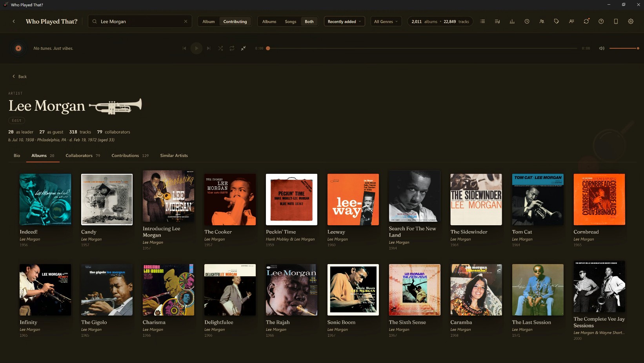644x363 pixels.
Task: Skip to the next track
Action: click(x=209, y=48)
